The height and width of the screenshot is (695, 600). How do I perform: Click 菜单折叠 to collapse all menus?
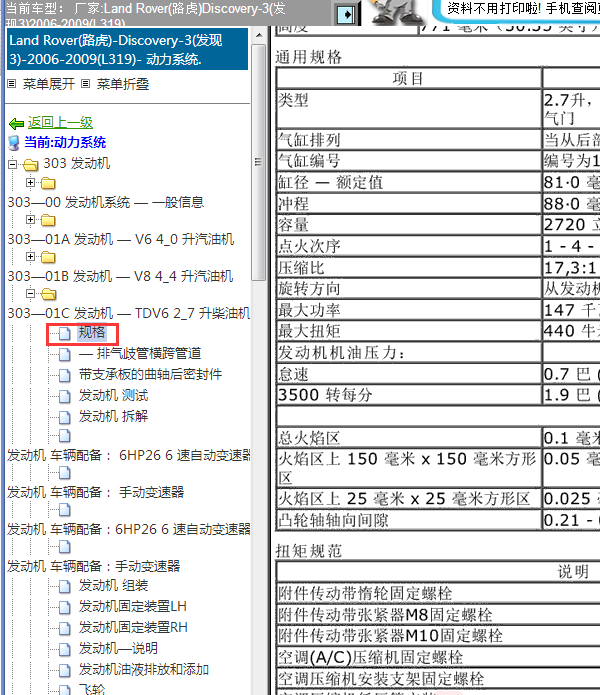(123, 84)
